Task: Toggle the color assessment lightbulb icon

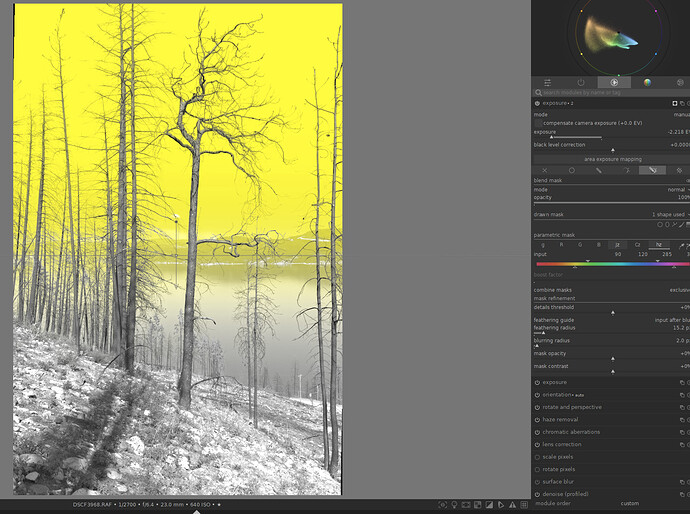Action: tap(454, 505)
